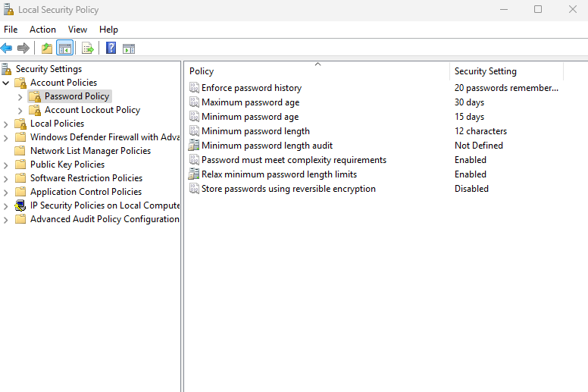Select Store passwords using reversible encryption
Screen dimensions: 588x392
[x=288, y=189]
